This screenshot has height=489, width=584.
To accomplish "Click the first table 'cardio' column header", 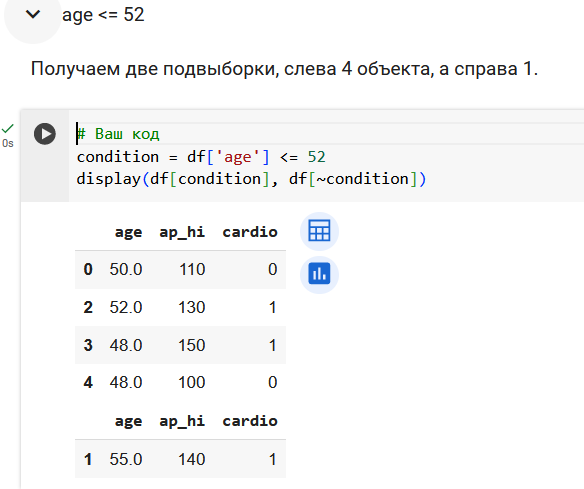I will click(250, 232).
